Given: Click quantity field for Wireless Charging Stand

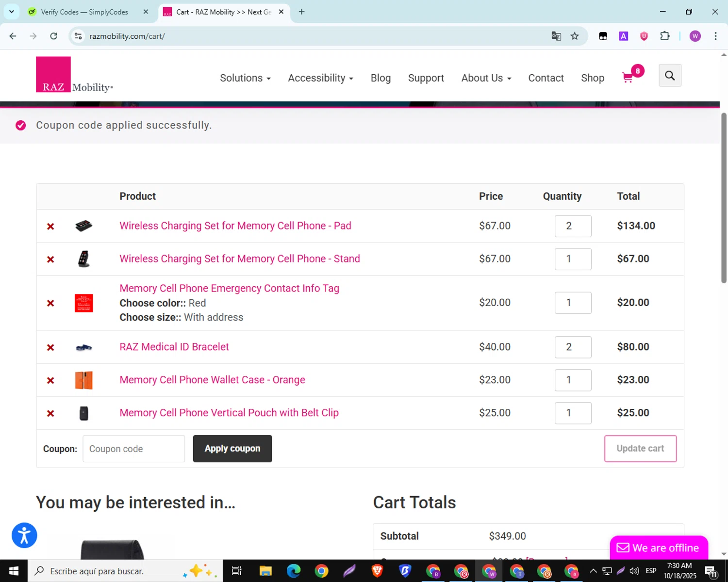Looking at the screenshot, I should tap(573, 259).
